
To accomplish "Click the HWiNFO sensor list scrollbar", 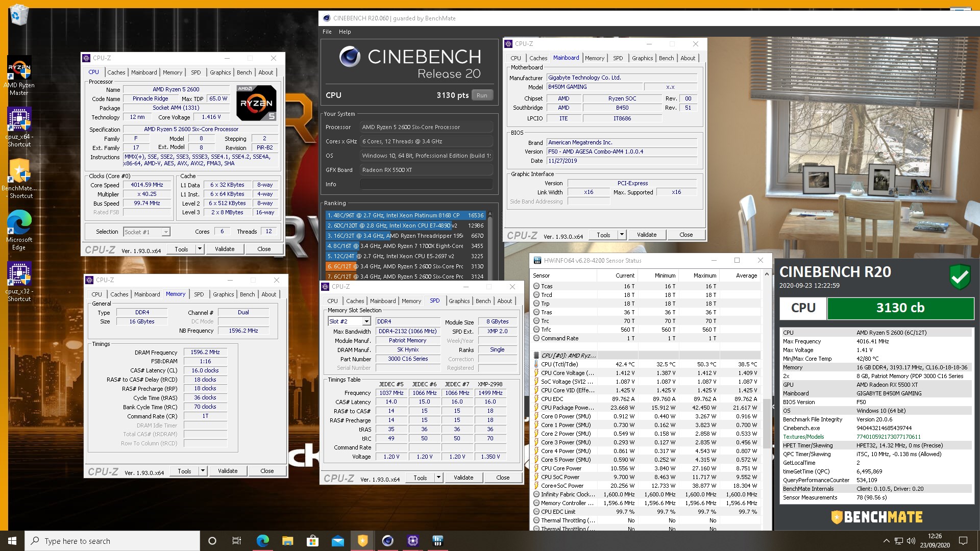I will (766, 423).
